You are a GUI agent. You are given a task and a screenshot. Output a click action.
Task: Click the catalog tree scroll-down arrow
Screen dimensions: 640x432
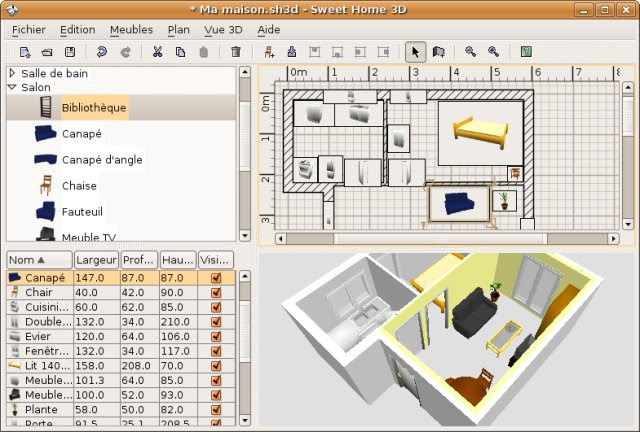tap(244, 236)
